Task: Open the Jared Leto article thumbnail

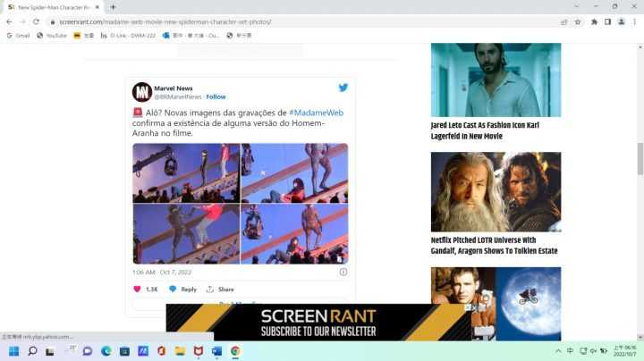Action: tap(496, 80)
